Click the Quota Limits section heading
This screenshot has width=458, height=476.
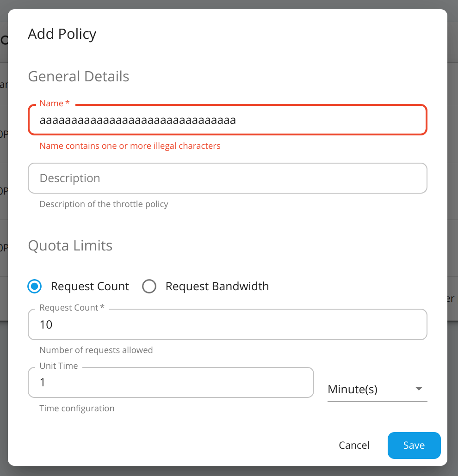[70, 245]
